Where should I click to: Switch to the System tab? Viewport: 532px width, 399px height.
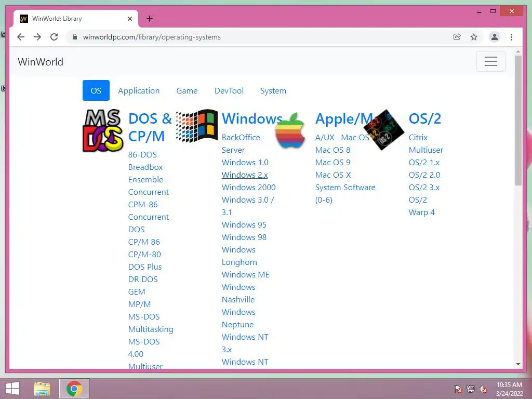tap(273, 90)
